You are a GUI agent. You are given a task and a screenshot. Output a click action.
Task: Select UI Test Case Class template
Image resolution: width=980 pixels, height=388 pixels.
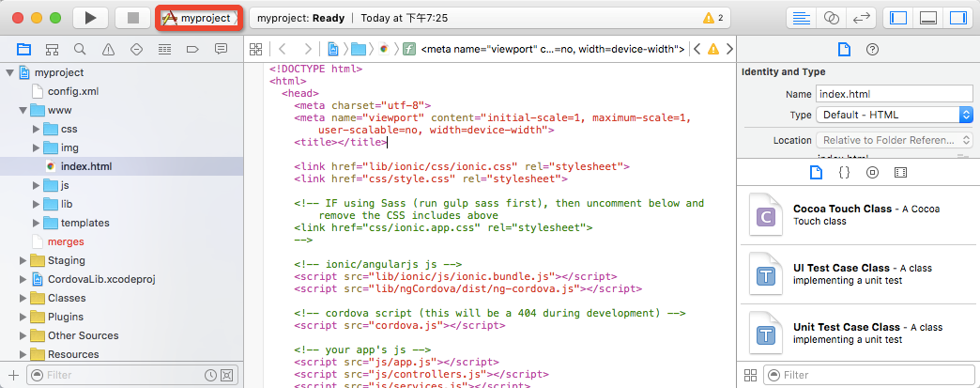(x=858, y=274)
